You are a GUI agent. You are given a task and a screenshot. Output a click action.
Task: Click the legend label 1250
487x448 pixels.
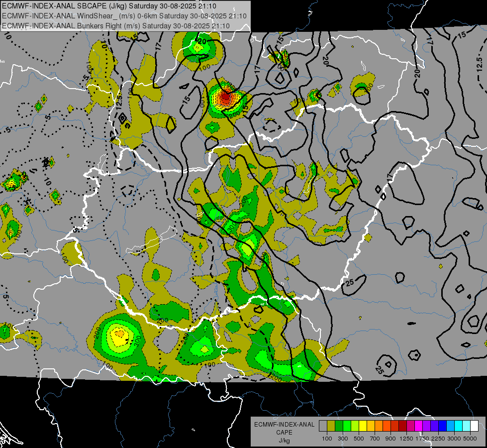click(406, 439)
